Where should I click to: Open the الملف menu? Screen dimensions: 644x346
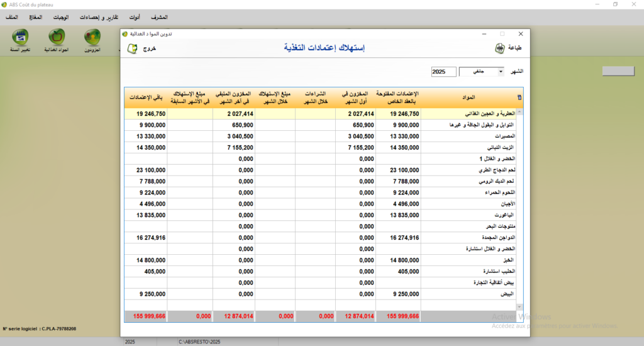click(x=11, y=17)
